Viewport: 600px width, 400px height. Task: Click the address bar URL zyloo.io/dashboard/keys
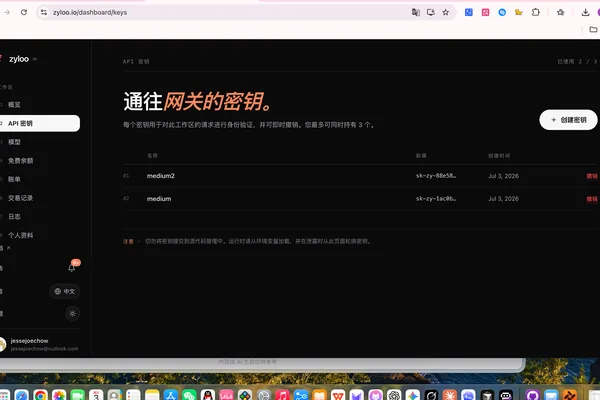point(90,12)
